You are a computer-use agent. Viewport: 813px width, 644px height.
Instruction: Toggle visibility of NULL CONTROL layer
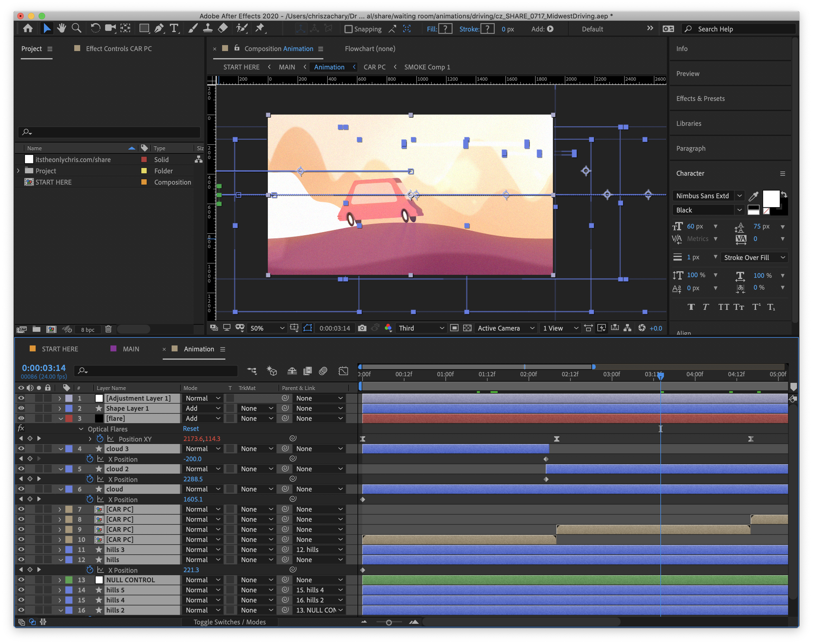coord(21,580)
